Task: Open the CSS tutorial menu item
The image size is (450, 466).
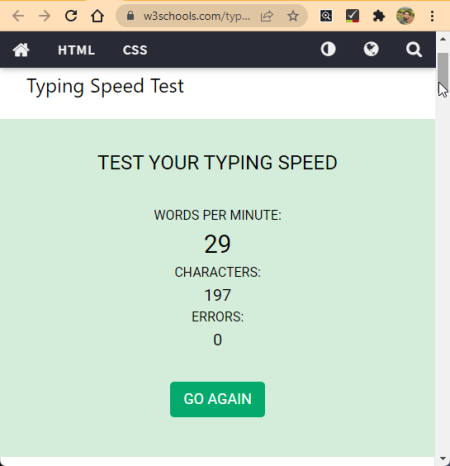Action: click(x=135, y=50)
